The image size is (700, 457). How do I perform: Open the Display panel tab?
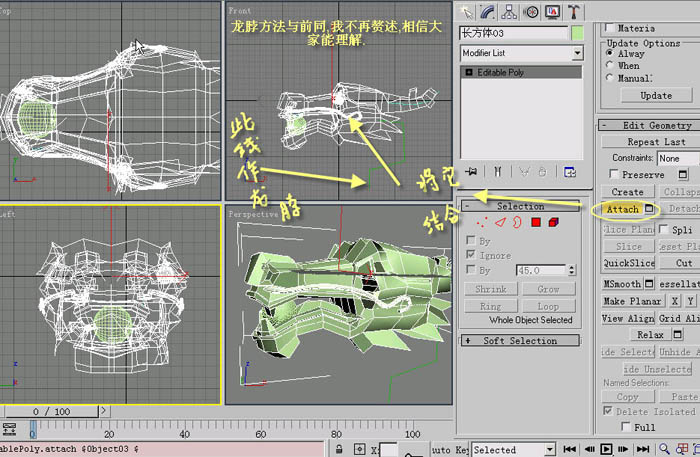coord(552,12)
